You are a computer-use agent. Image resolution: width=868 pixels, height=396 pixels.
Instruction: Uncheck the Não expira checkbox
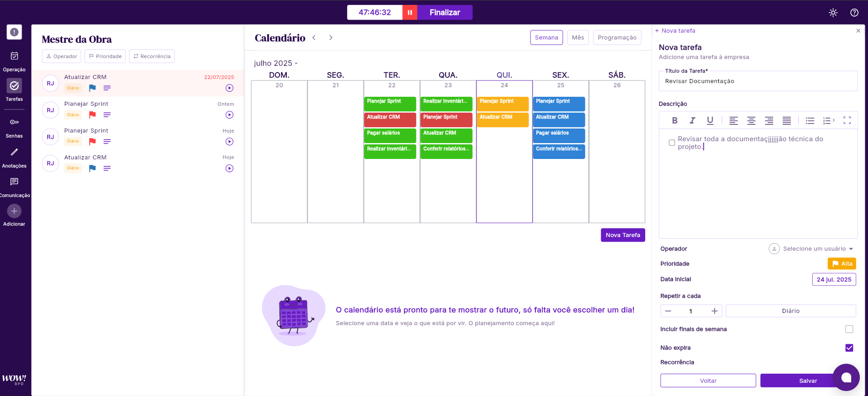[x=849, y=348]
